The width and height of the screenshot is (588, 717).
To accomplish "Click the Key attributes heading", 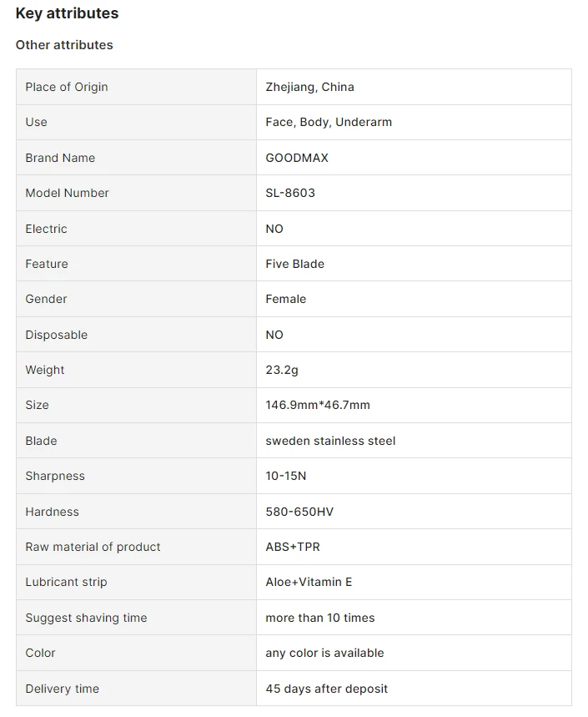I will [68, 13].
